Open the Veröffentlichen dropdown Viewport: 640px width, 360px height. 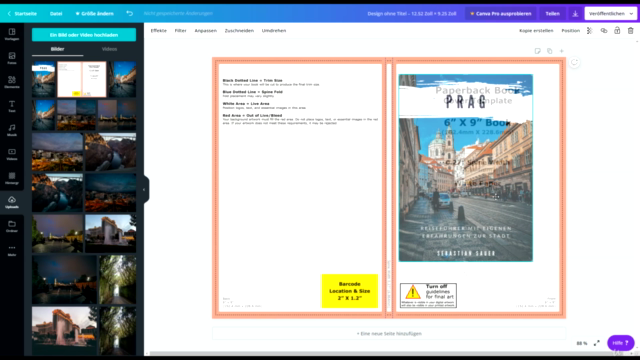tap(611, 13)
